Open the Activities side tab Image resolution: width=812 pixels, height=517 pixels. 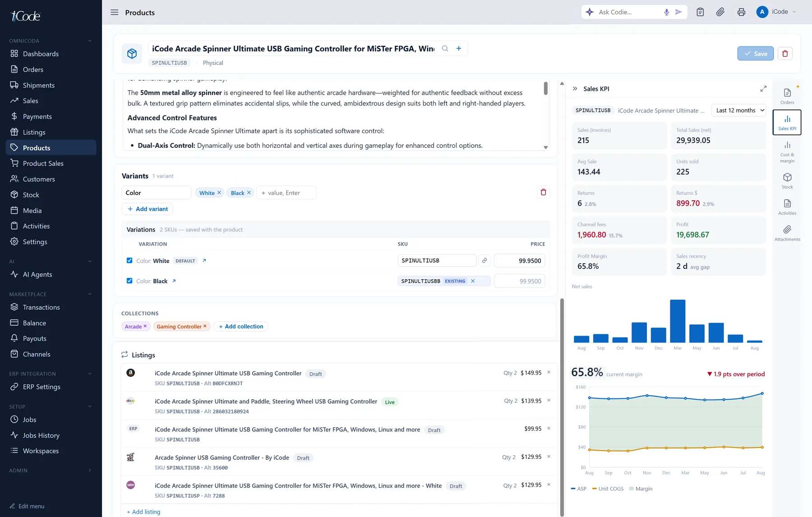(x=787, y=207)
